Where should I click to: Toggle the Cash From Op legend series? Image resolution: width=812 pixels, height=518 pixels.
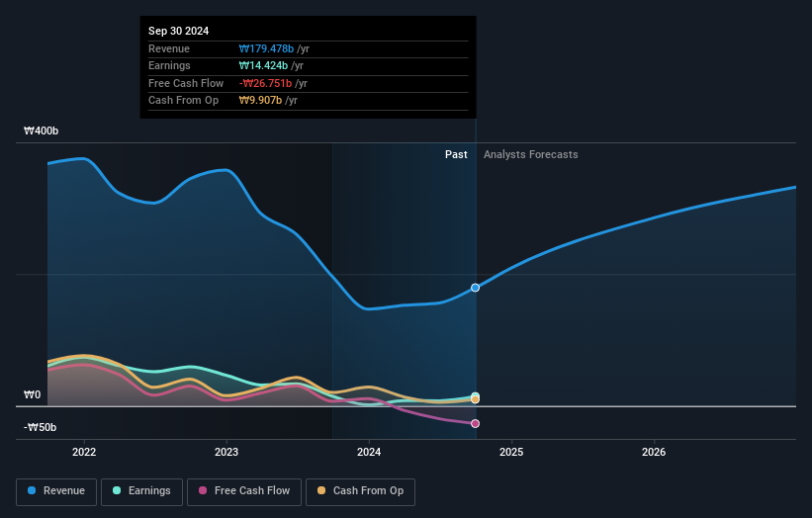[x=360, y=491]
